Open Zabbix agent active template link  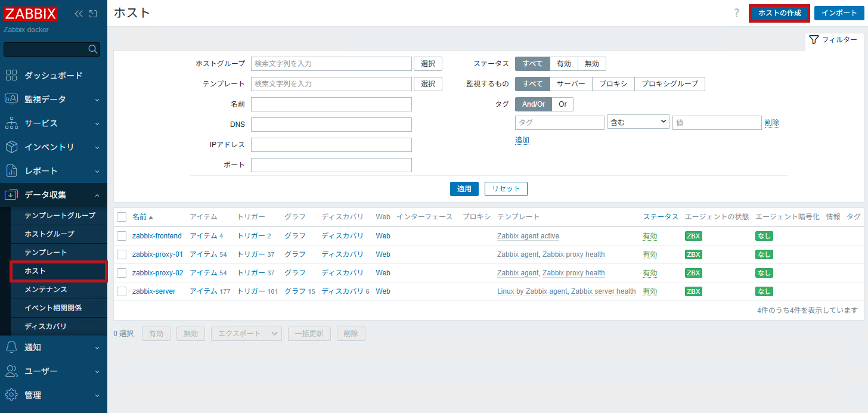(528, 236)
